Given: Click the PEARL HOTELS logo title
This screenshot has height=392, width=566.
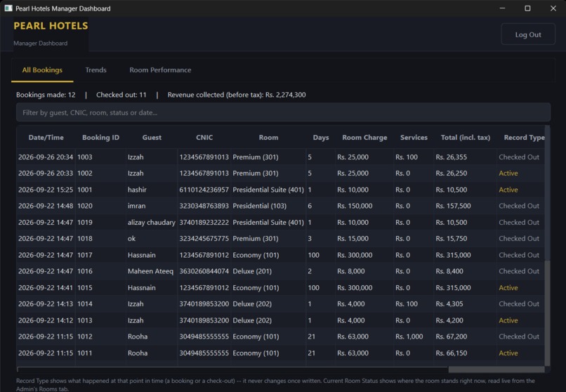Looking at the screenshot, I should (51, 26).
